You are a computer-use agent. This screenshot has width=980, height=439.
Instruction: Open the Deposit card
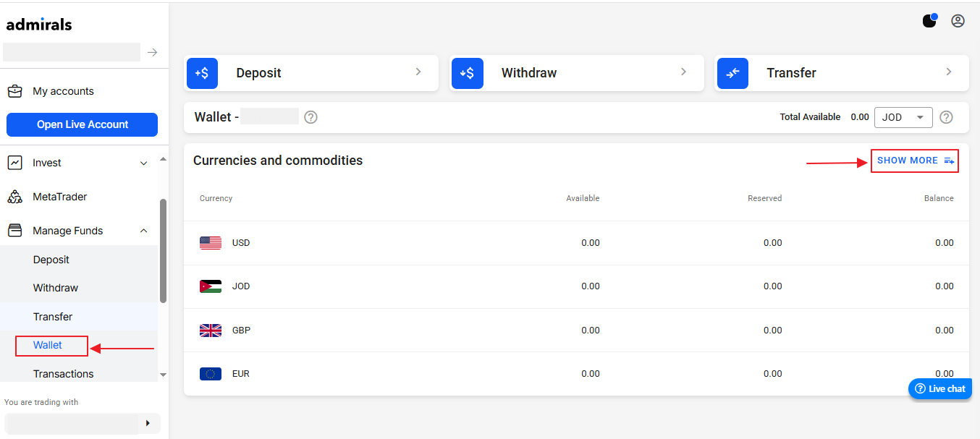(311, 73)
